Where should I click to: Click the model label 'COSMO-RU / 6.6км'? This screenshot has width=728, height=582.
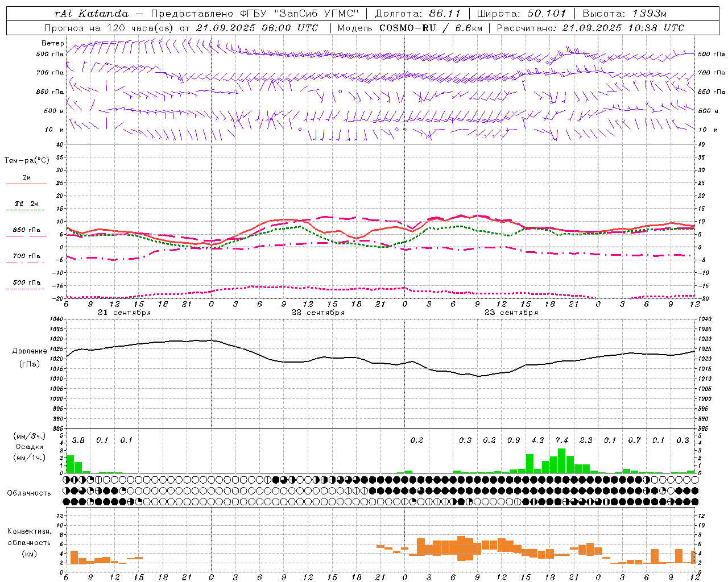pyautogui.click(x=431, y=28)
